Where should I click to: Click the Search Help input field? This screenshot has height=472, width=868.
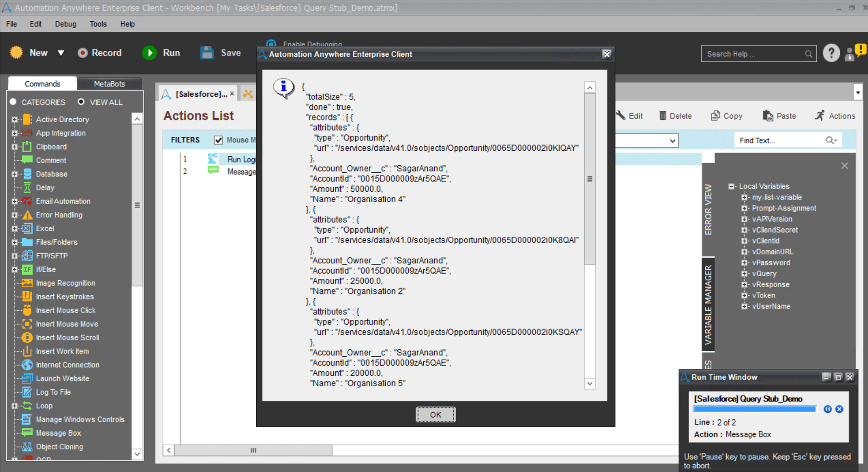click(753, 54)
